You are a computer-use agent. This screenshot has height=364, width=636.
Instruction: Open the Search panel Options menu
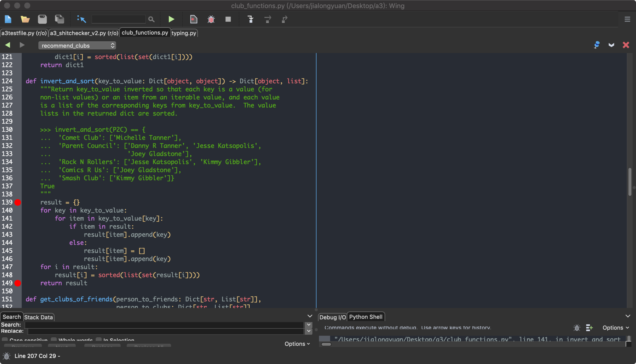(x=297, y=344)
